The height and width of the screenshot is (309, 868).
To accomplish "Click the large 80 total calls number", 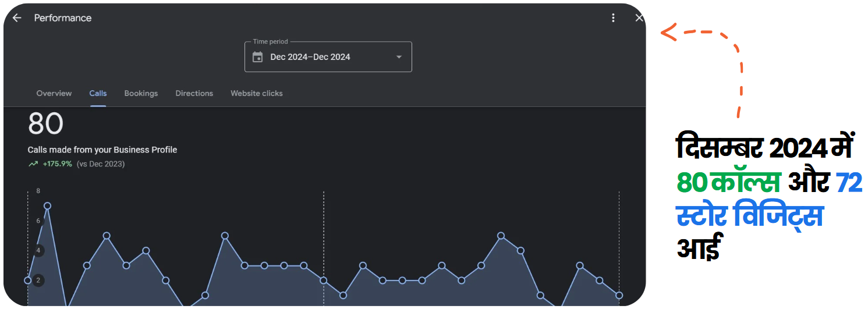I will [45, 124].
